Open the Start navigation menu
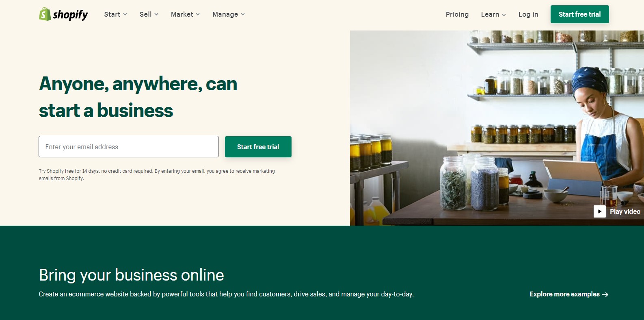 (x=115, y=14)
